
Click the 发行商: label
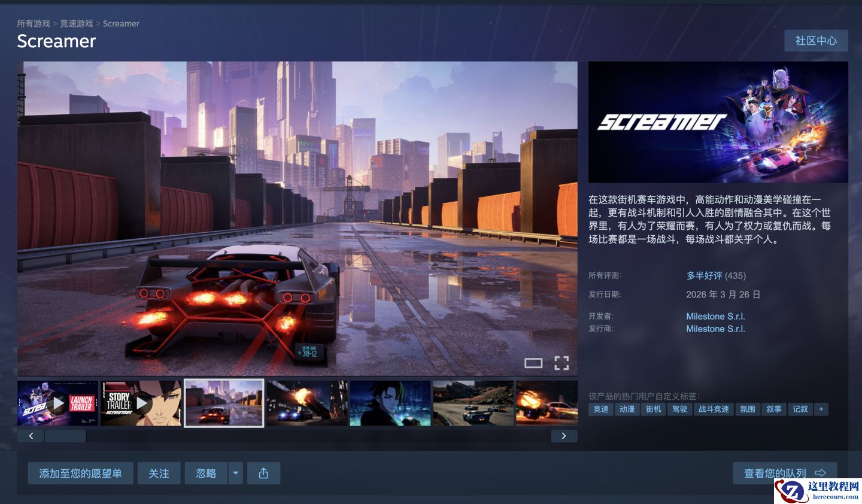coord(601,329)
